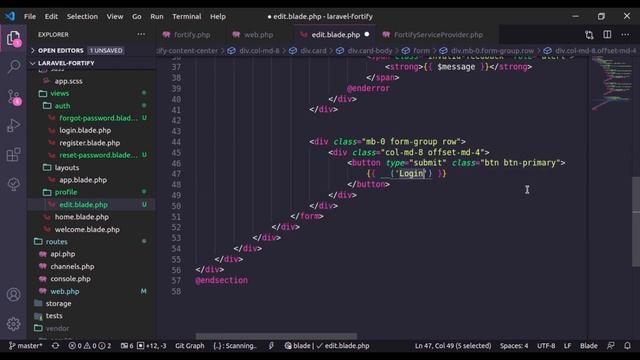Open the Run menu
This screenshot has height=360, width=640.
tap(157, 16)
